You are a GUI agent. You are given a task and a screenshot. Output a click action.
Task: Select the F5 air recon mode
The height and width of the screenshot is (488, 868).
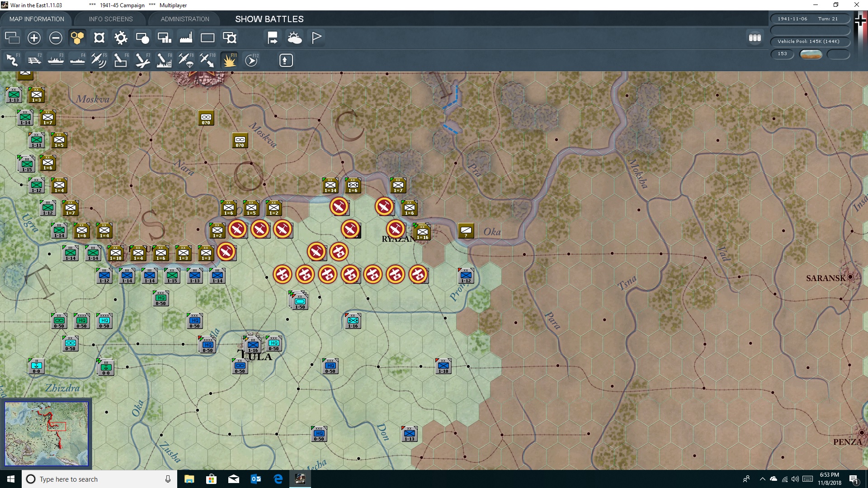click(x=99, y=60)
